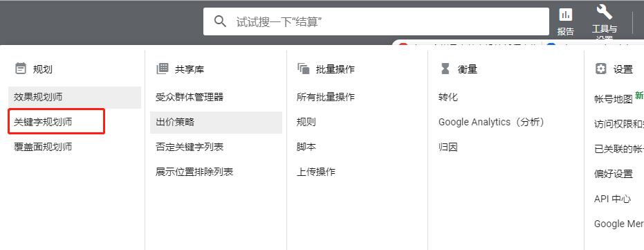This screenshot has height=250, width=644.
Task: Open Google Analytics（分析）
Action: [x=492, y=122]
